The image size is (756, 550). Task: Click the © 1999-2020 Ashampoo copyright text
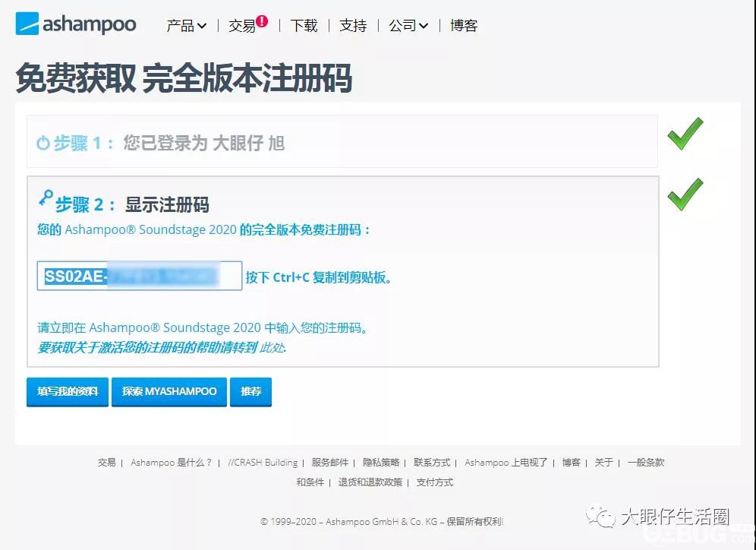pyautogui.click(x=382, y=522)
